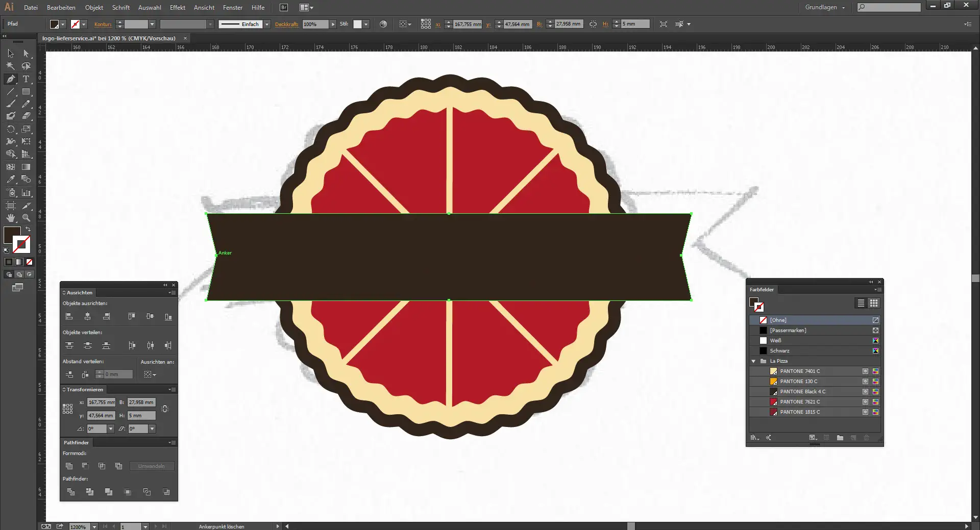This screenshot has height=530, width=980.
Task: Link width and height proportions in the control bar
Action: pos(593,23)
